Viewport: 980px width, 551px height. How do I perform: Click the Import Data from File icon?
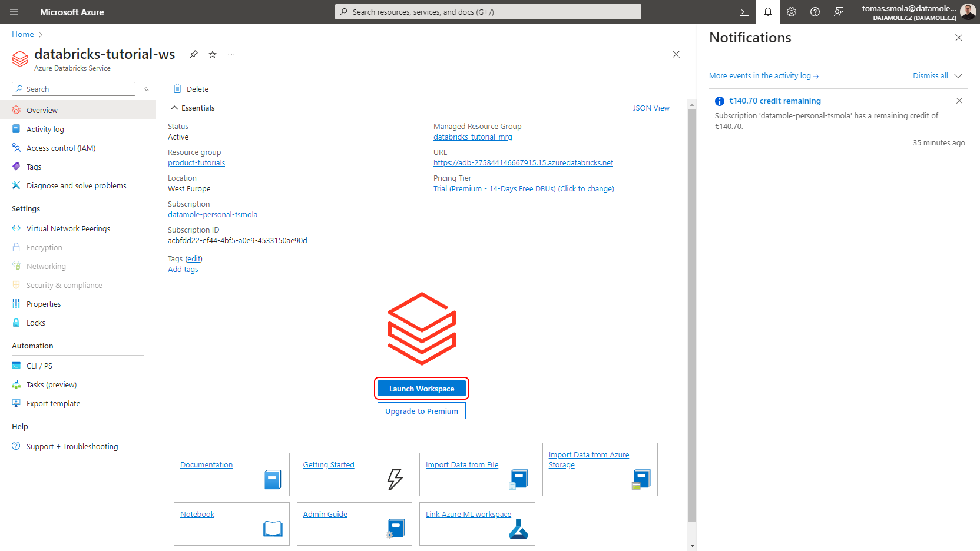coord(518,479)
